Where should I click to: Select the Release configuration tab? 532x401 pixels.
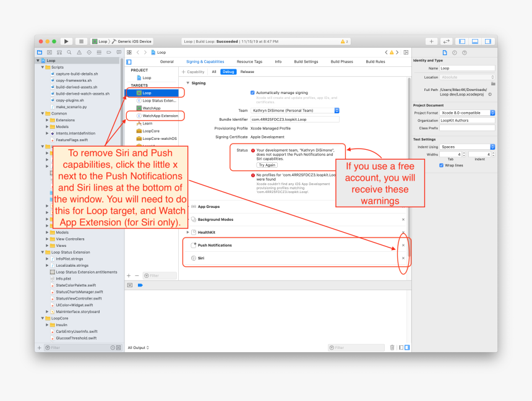coord(247,72)
